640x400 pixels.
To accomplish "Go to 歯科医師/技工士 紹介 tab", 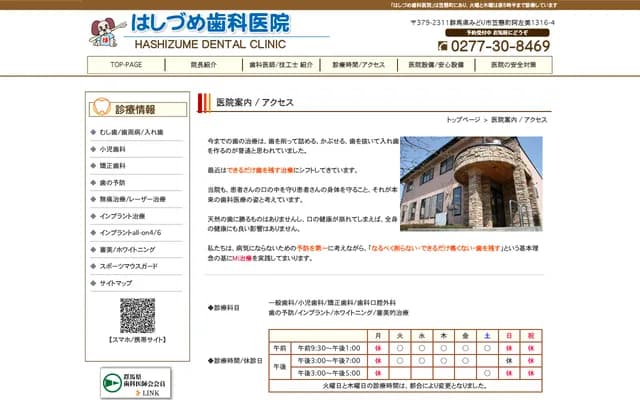I will (280, 65).
